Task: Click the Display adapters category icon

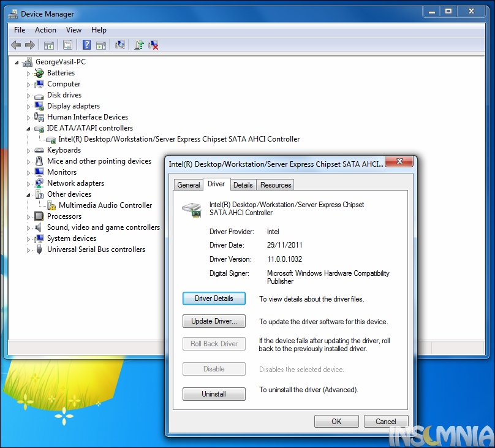Action: coord(39,107)
